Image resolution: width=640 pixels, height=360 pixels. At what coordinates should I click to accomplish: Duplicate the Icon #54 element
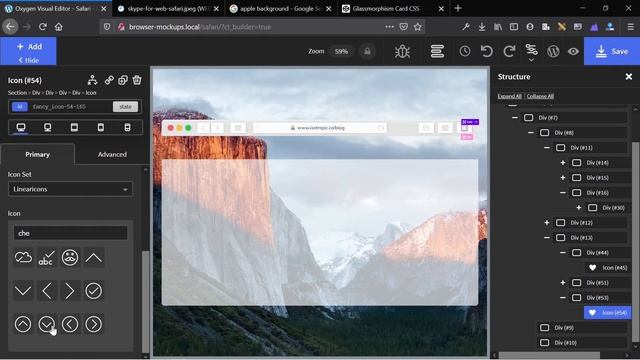click(123, 80)
